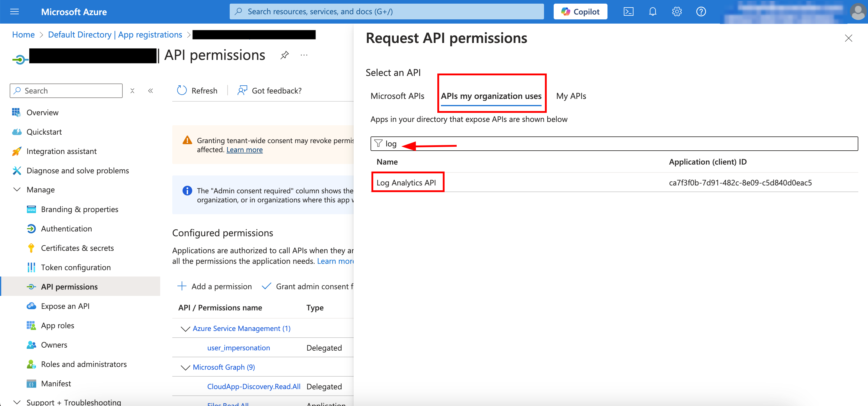Click the Refresh icon

tap(182, 90)
